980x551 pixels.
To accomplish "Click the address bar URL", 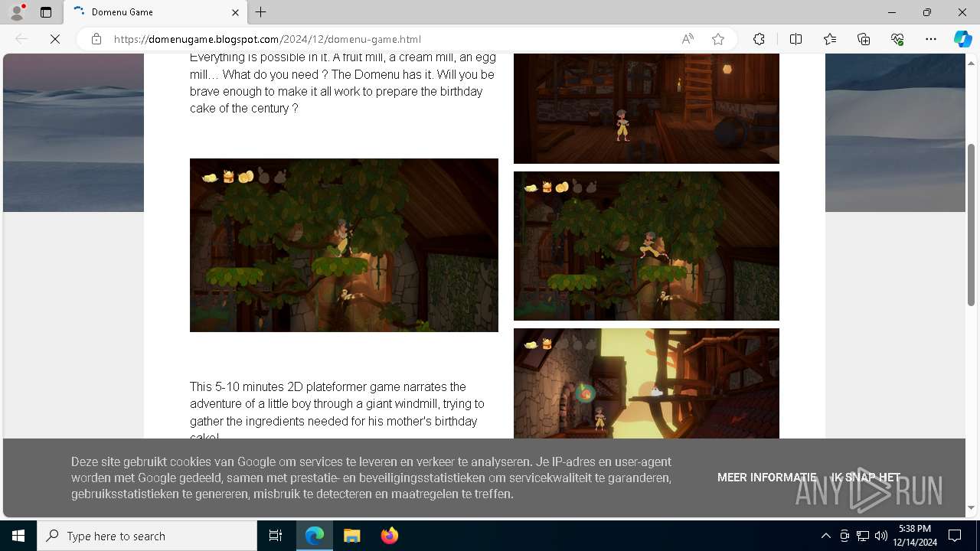I will point(267,39).
